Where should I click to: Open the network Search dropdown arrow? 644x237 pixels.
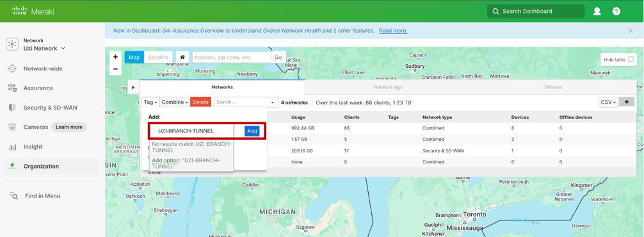point(272,102)
